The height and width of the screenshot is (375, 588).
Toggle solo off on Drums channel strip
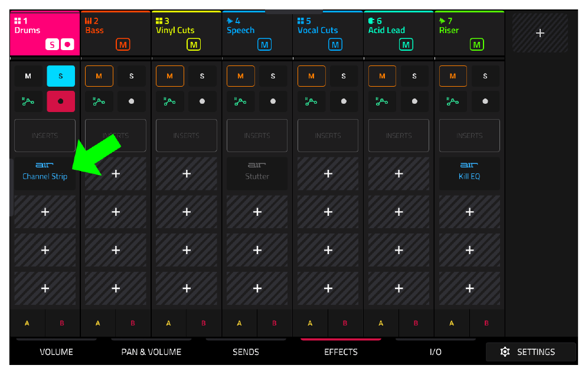(61, 76)
